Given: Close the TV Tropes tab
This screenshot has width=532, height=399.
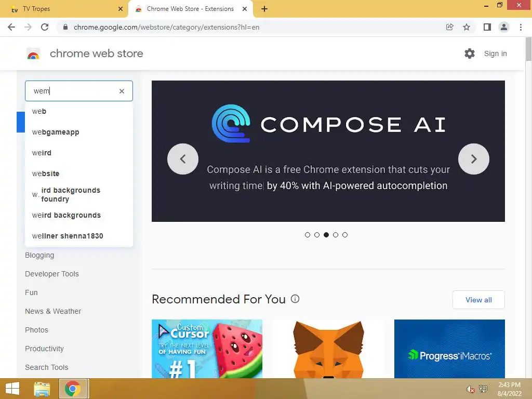Looking at the screenshot, I should [121, 9].
